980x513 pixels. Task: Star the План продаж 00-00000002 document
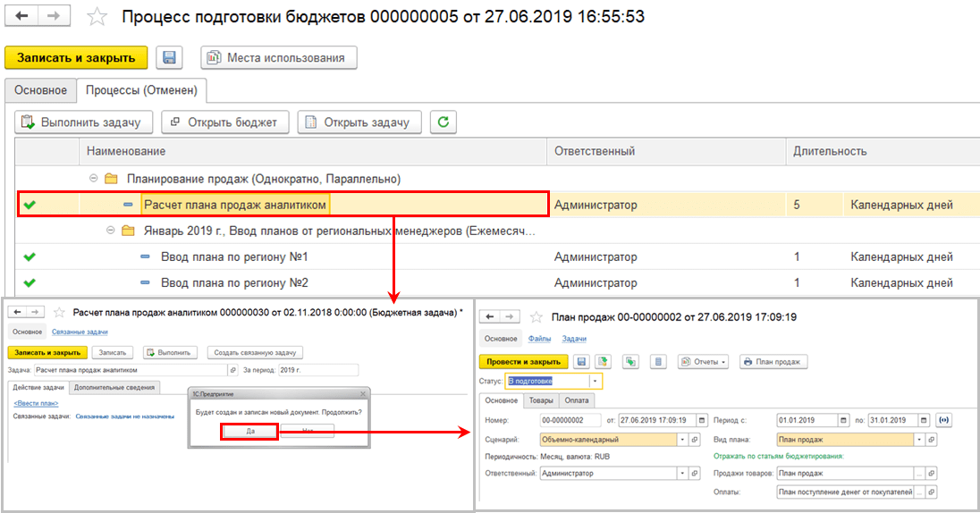[536, 317]
